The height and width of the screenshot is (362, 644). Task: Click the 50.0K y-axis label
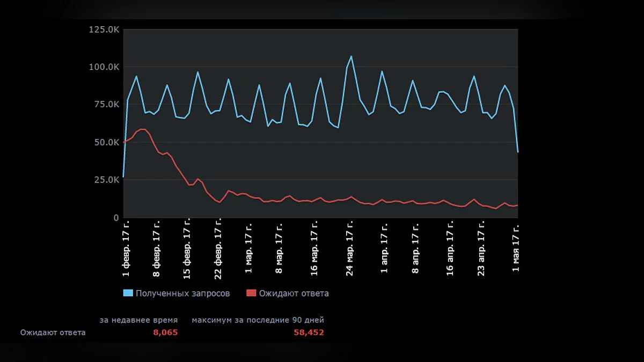(x=106, y=143)
